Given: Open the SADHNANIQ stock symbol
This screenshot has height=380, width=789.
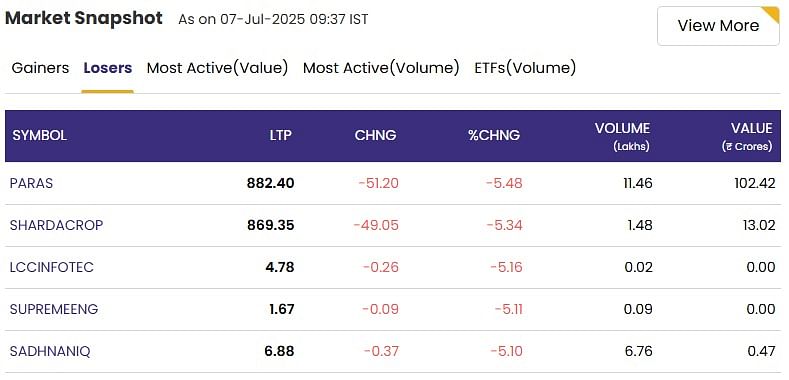Looking at the screenshot, I should pyautogui.click(x=50, y=351).
